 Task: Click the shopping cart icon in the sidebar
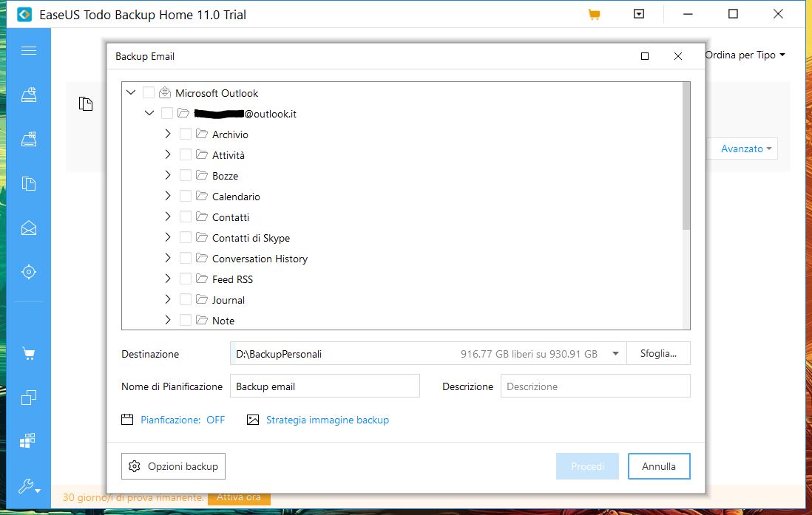click(x=29, y=354)
